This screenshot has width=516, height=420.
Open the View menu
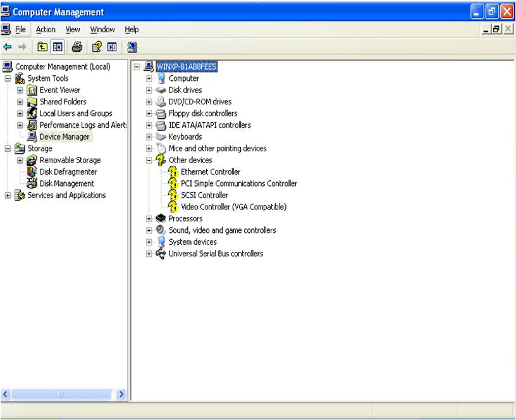click(73, 30)
